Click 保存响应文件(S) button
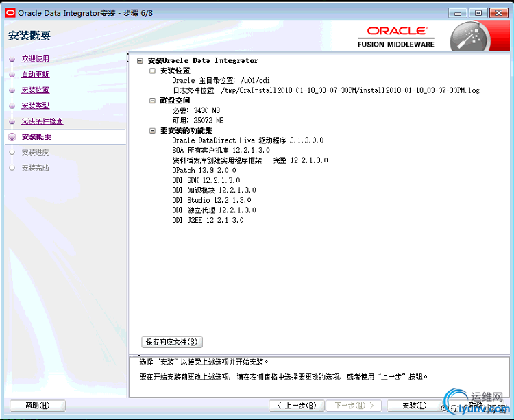 [x=172, y=342]
